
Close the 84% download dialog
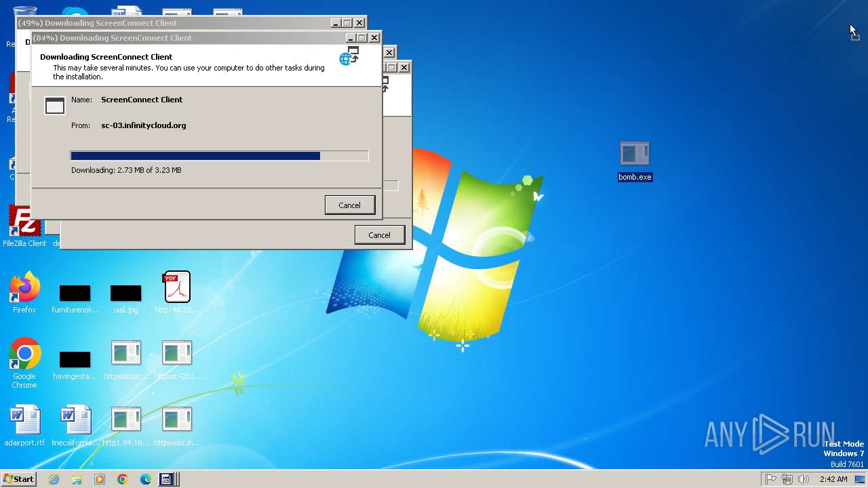click(374, 38)
